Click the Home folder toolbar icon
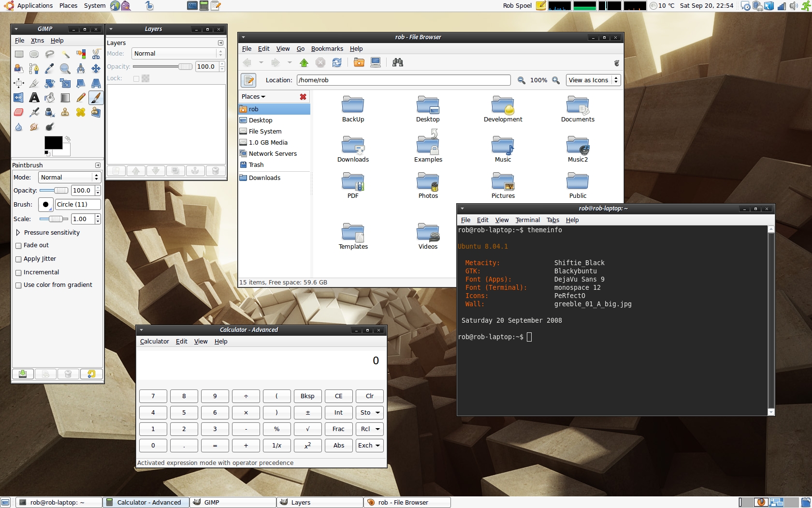 (x=359, y=62)
